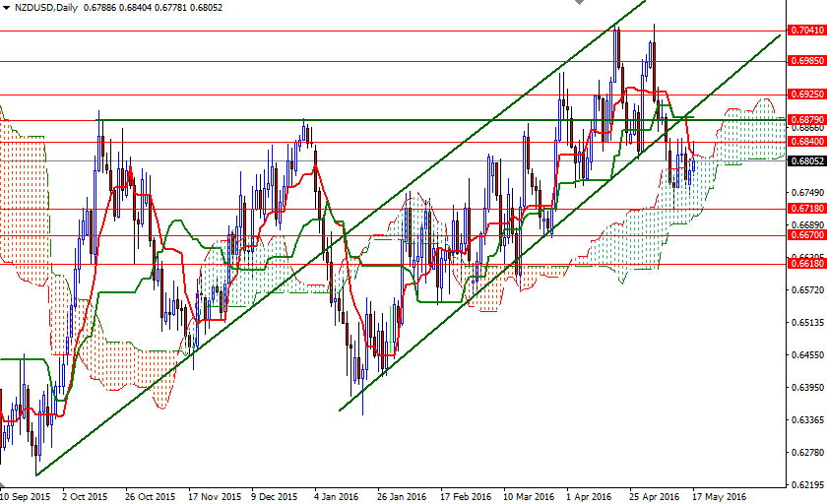Screen dimensions: 827x504
Task: Click the OHLC values text in chart header
Action: click(160, 8)
